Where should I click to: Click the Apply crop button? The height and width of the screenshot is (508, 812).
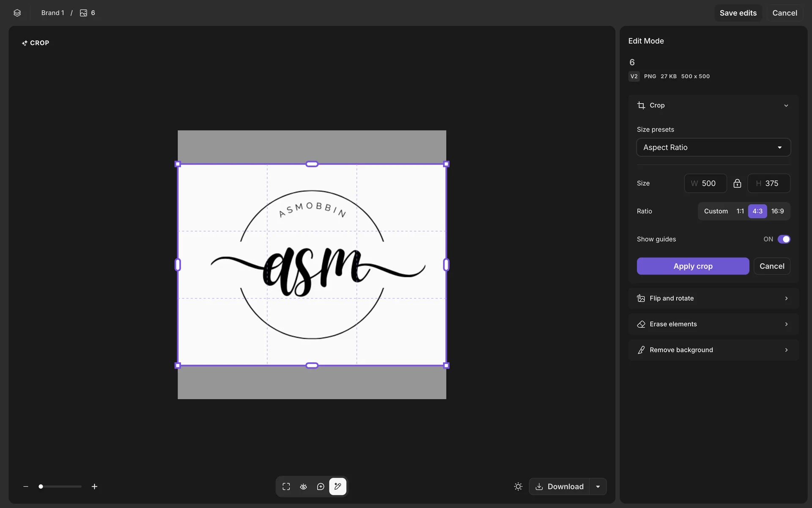tap(693, 266)
